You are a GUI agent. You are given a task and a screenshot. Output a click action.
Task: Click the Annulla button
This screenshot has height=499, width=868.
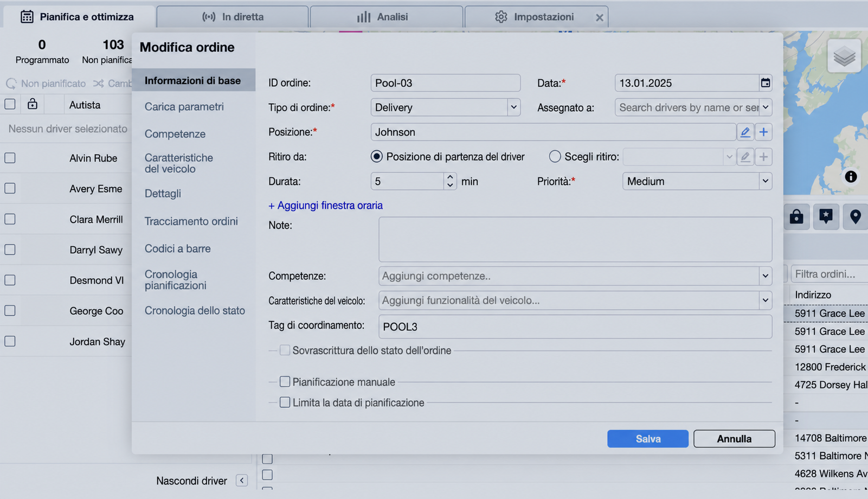coord(734,439)
